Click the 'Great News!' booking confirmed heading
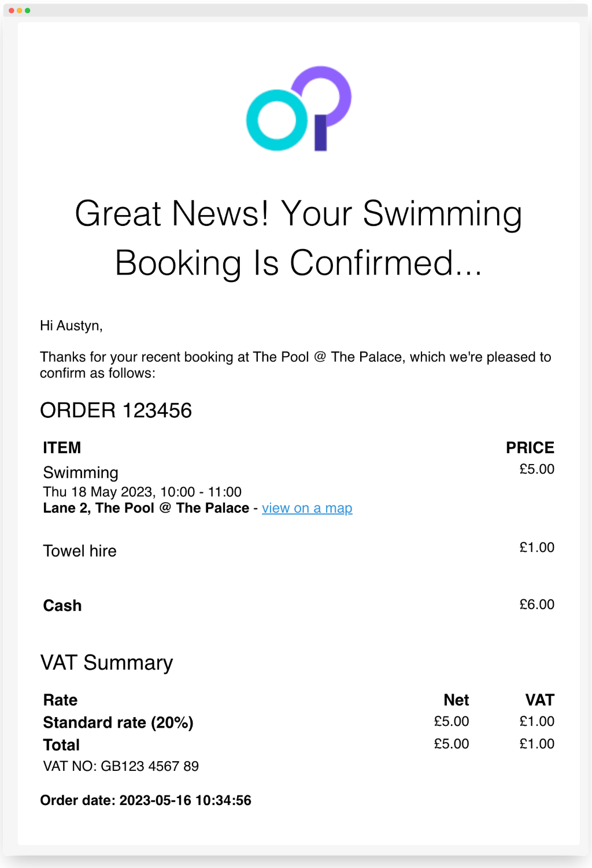 click(298, 238)
